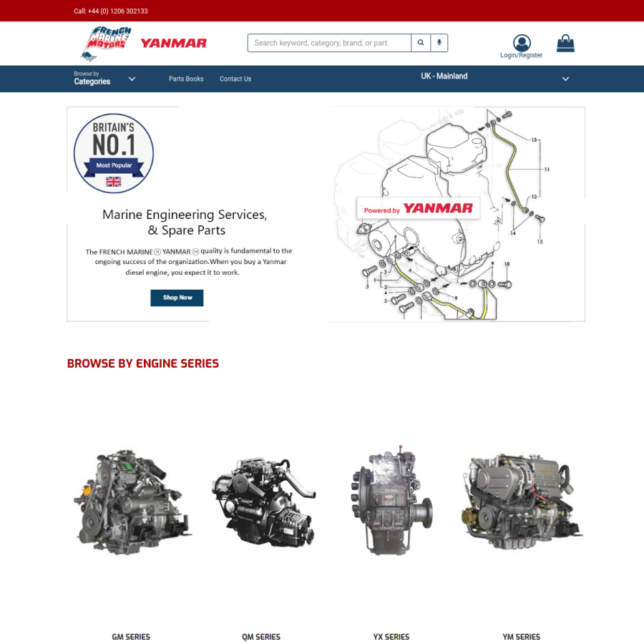
Task: Click the French Marine Motors logo
Action: (107, 43)
